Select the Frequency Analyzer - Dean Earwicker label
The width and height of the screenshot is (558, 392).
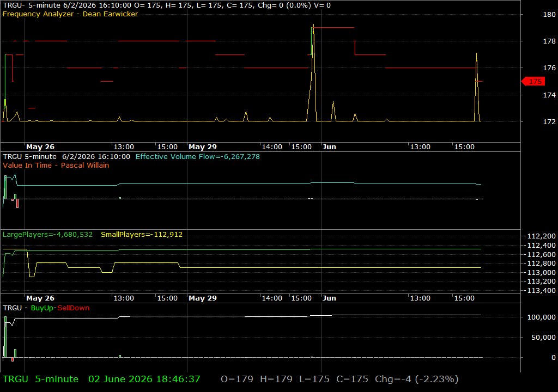(x=70, y=14)
